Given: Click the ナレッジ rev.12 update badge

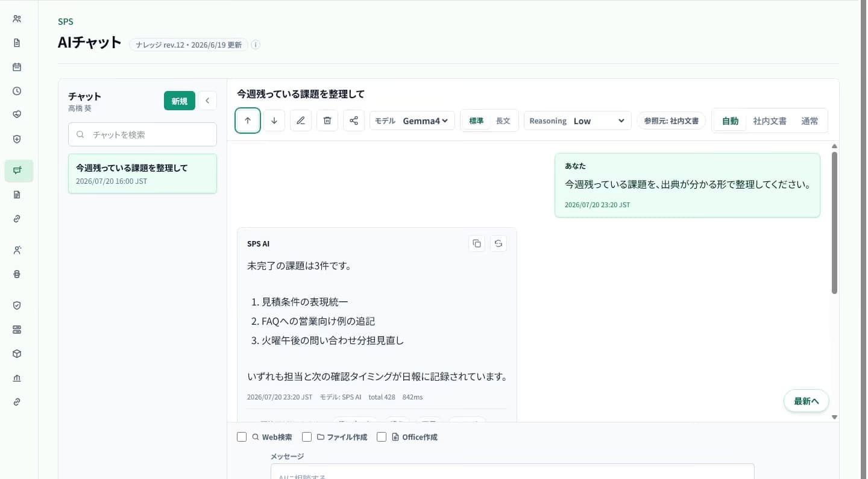Looking at the screenshot, I should click(x=189, y=45).
